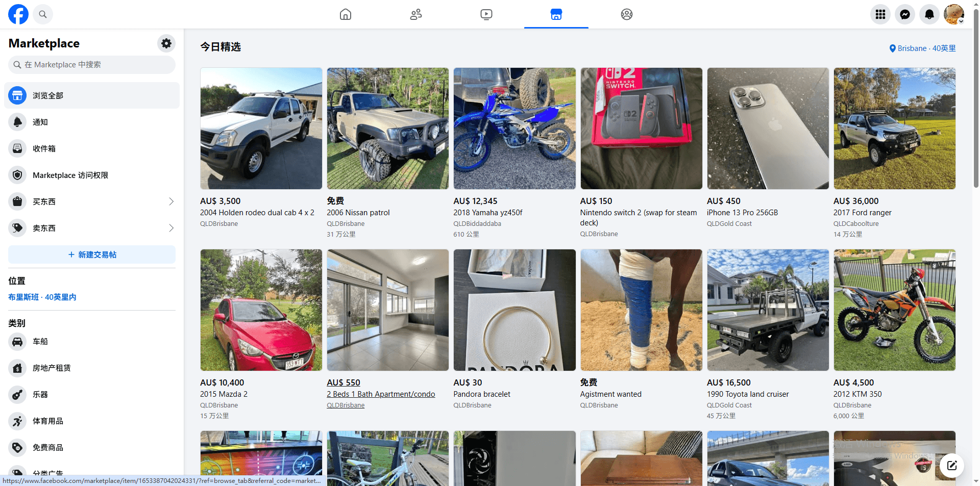Open 通知 in the Marketplace sidebar
980x486 pixels.
92,122
